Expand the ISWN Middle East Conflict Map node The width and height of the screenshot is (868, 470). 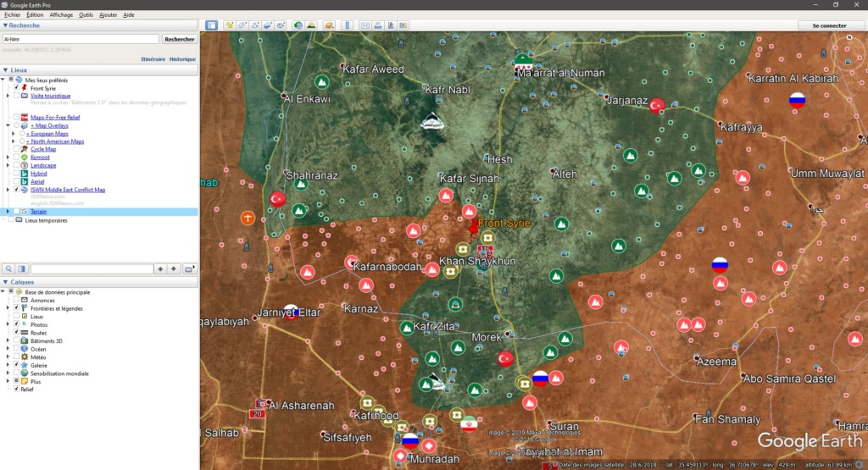tap(8, 190)
